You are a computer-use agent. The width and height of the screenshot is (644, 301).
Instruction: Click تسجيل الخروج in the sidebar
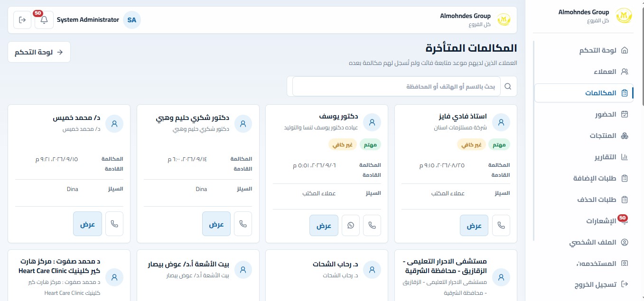tap(583, 284)
